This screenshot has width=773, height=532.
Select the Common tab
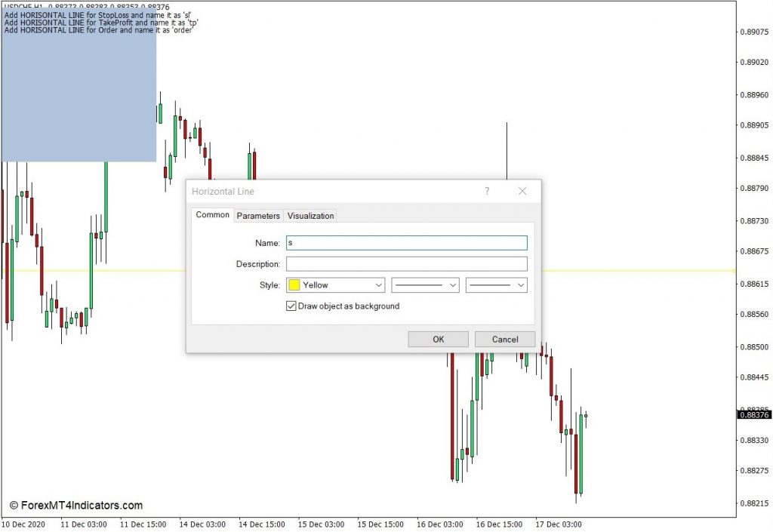tap(212, 215)
